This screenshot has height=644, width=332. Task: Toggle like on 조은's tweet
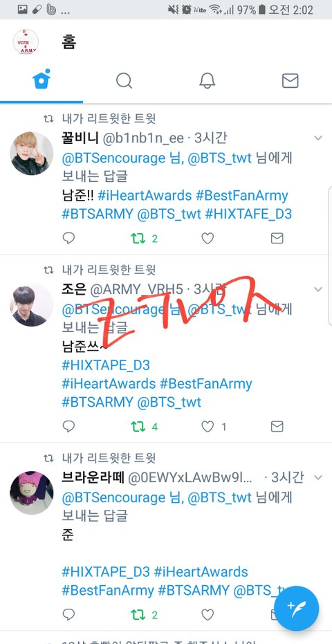coord(207,427)
